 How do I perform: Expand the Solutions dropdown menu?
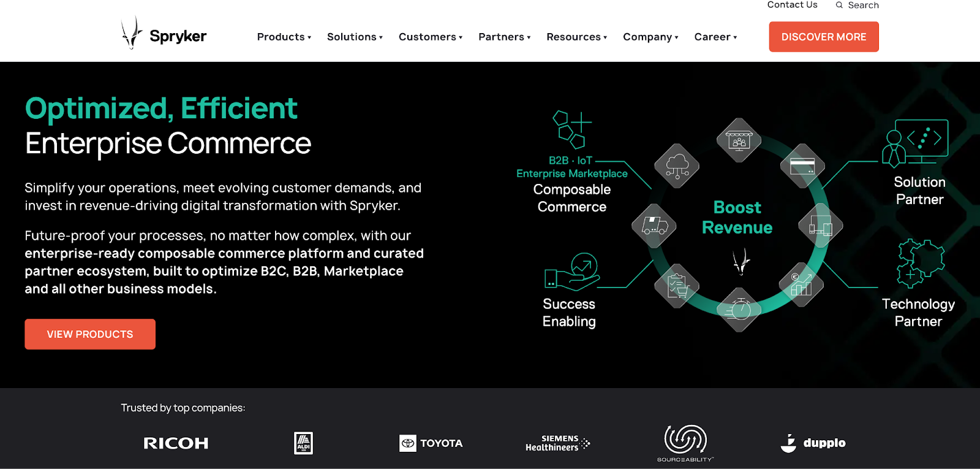pyautogui.click(x=355, y=37)
